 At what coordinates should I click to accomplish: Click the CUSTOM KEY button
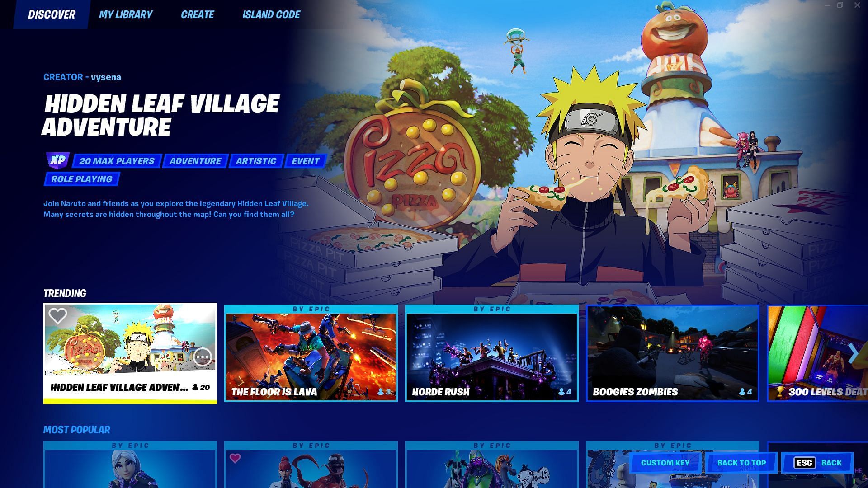pos(665,462)
